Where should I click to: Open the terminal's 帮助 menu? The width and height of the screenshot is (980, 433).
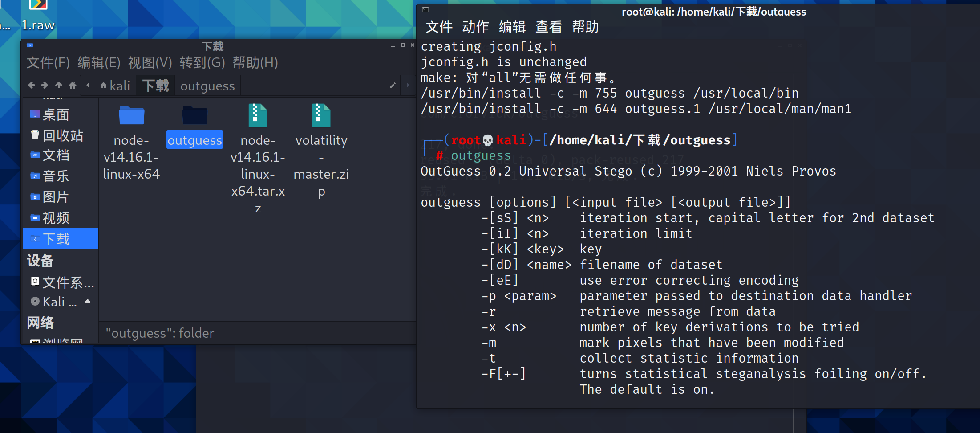[585, 27]
